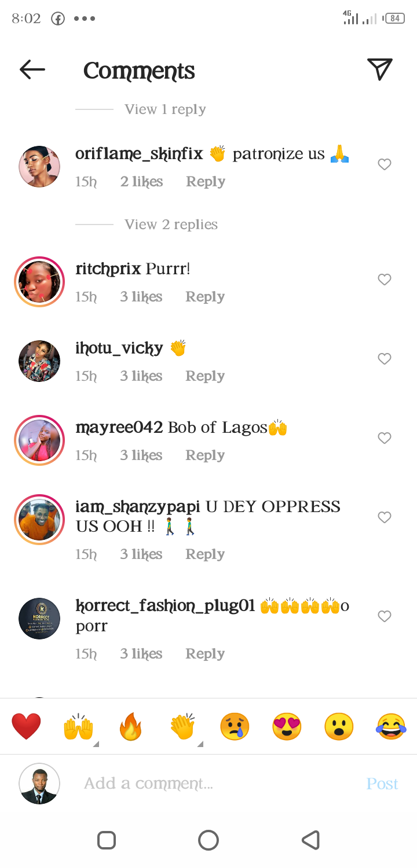This screenshot has height=868, width=417.
Task: Open the share paper plane icon
Action: tap(380, 69)
